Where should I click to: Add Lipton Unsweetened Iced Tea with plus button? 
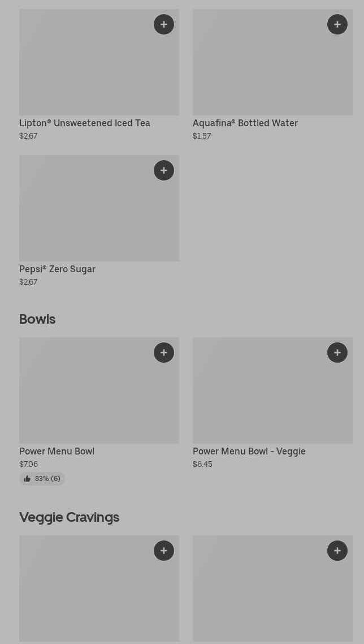(164, 24)
